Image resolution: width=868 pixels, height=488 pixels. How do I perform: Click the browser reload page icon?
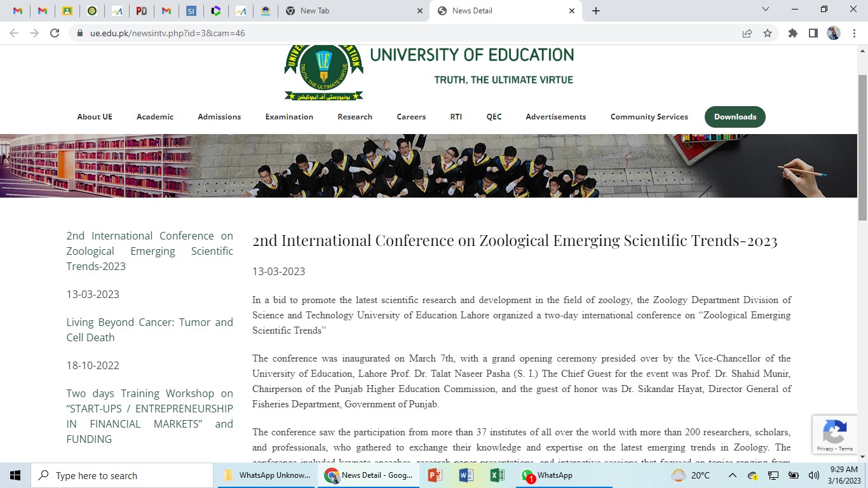pos(55,33)
